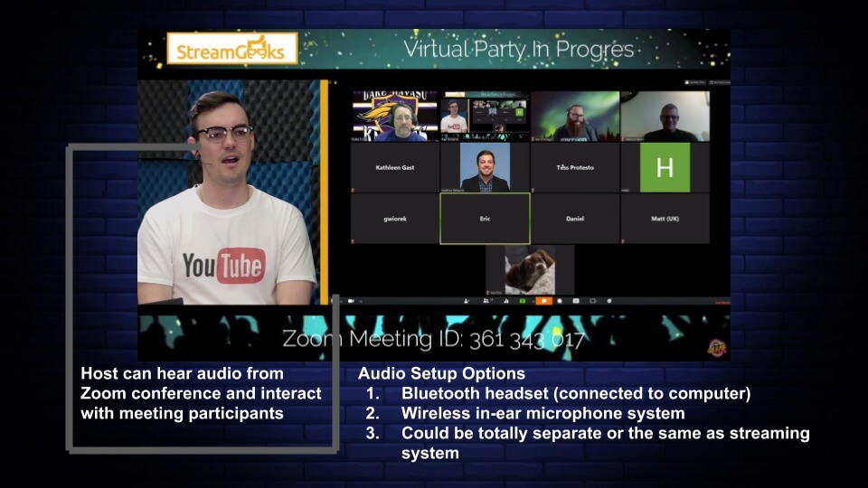Open the Reactions icon in Zoom toolbar
Screen dimensions: 868x488
[x=609, y=301]
